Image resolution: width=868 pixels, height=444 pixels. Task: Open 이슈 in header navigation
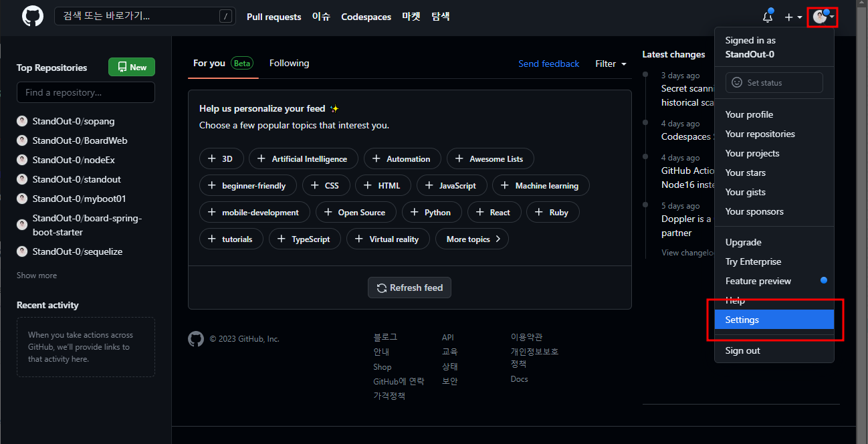321,17
